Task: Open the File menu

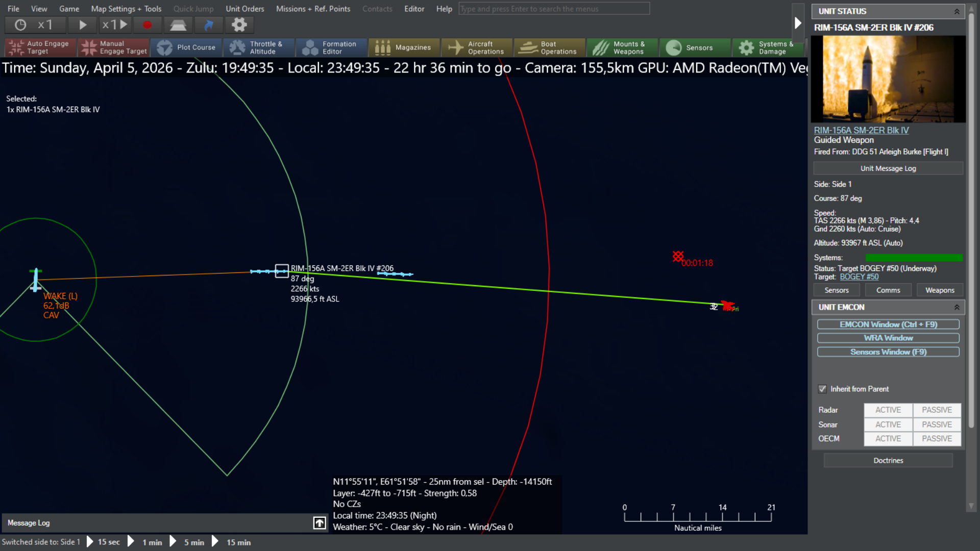Action: point(14,9)
